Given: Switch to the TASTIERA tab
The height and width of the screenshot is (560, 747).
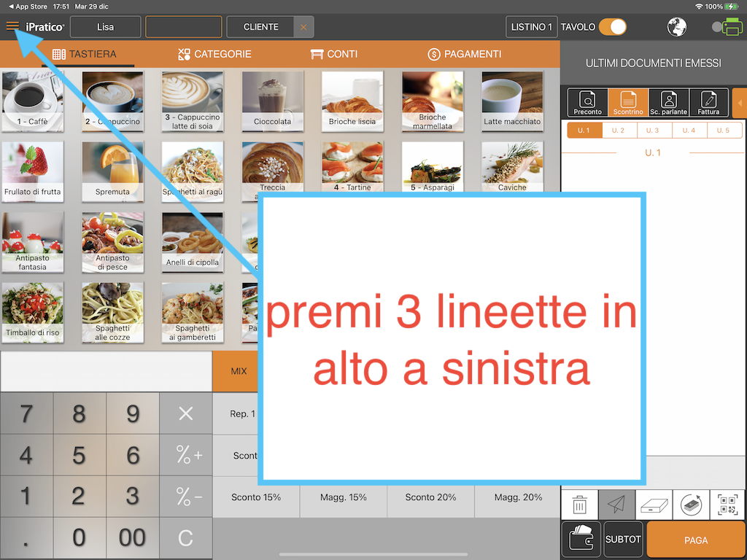Looking at the screenshot, I should (85, 54).
